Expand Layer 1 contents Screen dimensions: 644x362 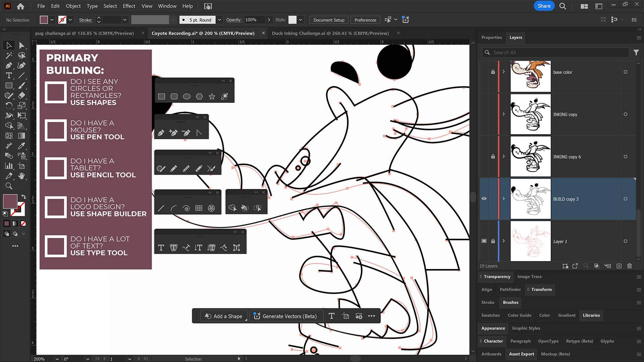pyautogui.click(x=503, y=241)
